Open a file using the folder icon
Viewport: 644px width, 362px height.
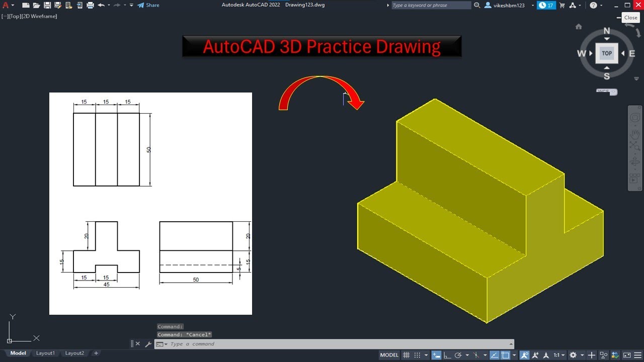(x=36, y=5)
